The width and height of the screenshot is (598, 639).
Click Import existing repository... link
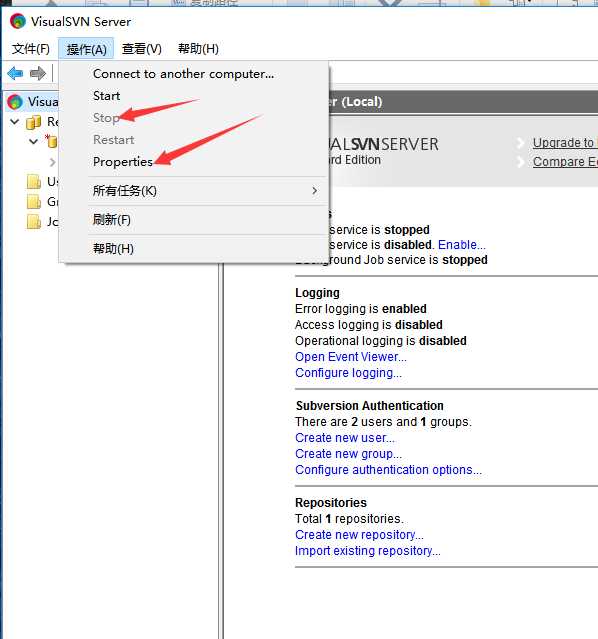pyautogui.click(x=368, y=551)
